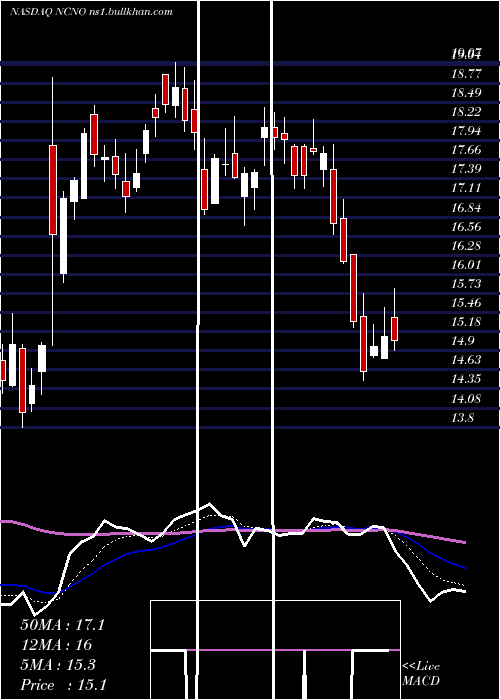
Task: Select the 18.77 price axis label
Action: coord(467,74)
